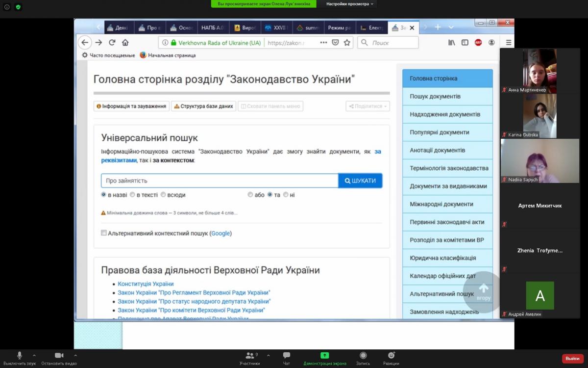The width and height of the screenshot is (588, 368).
Task: Click the Pocket save icon in address bar
Action: tap(336, 43)
